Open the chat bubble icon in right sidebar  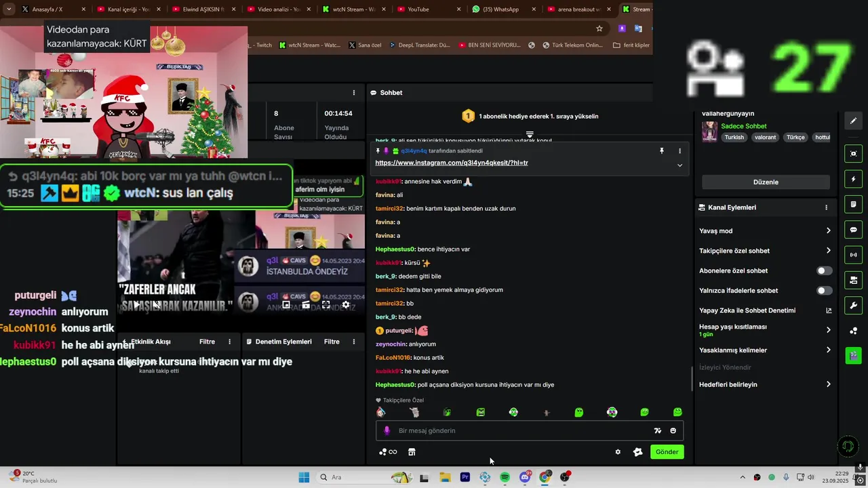(x=853, y=230)
